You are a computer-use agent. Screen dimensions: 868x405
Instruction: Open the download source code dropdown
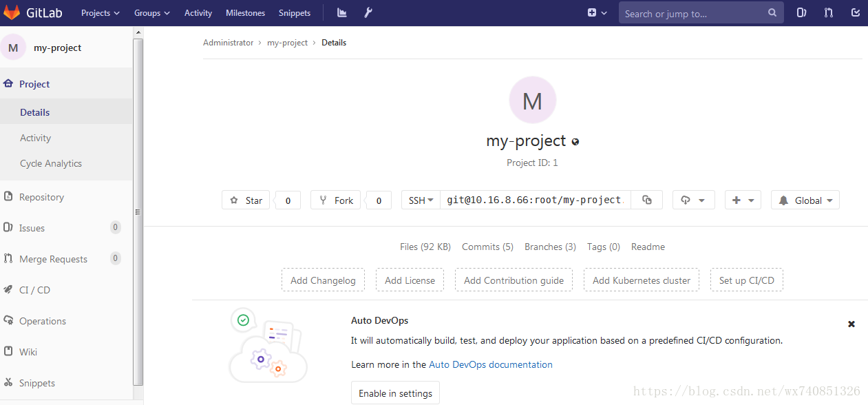pyautogui.click(x=693, y=200)
